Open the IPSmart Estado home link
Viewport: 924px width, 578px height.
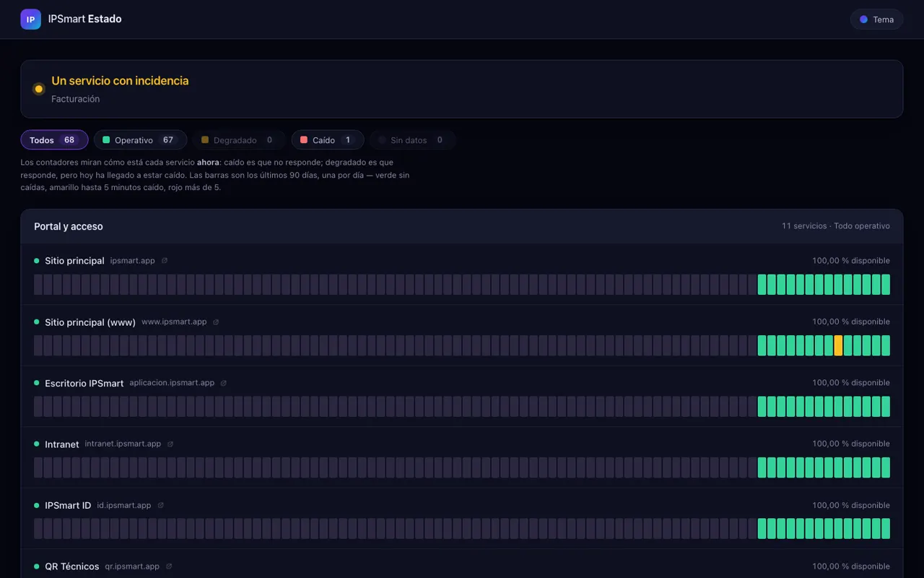tap(71, 20)
